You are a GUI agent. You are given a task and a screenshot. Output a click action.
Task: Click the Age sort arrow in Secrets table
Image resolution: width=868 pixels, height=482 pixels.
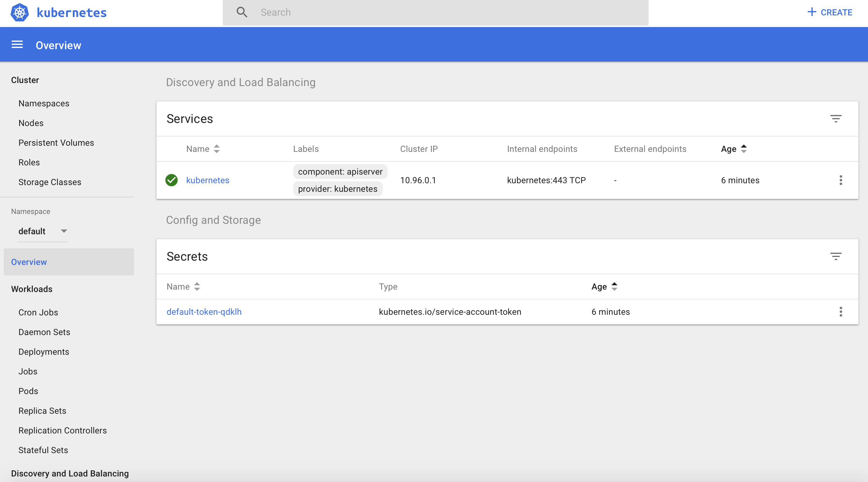click(614, 287)
